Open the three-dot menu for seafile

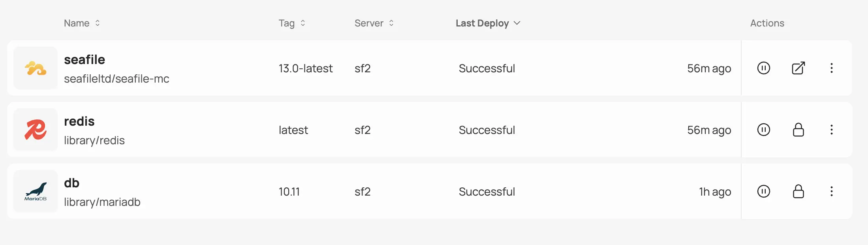831,68
